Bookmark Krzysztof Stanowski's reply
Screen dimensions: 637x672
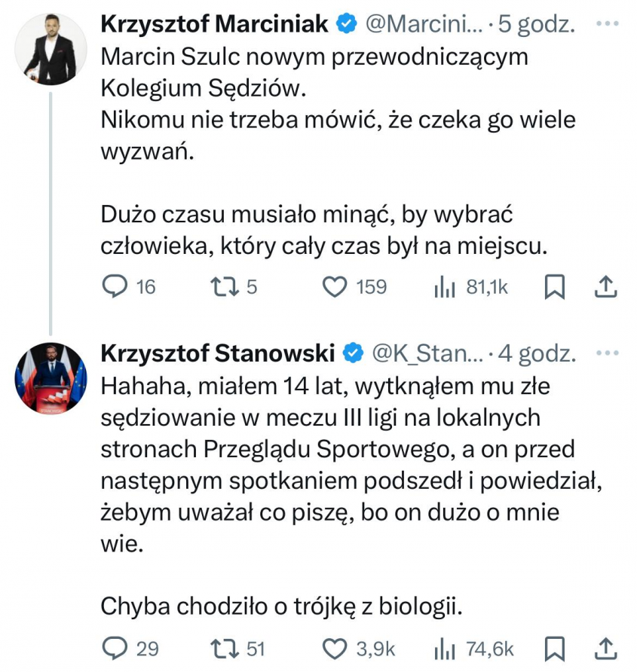click(x=554, y=648)
